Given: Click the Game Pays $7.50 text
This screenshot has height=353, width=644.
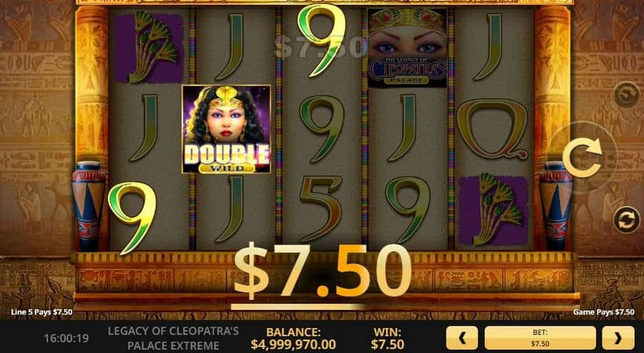Looking at the screenshot, I should [603, 312].
